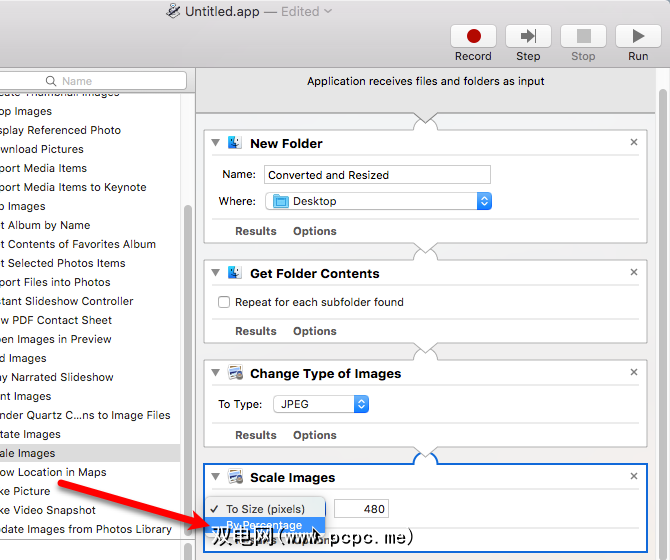Collapse the Get Folder Contents disclosure triangle

(x=216, y=273)
